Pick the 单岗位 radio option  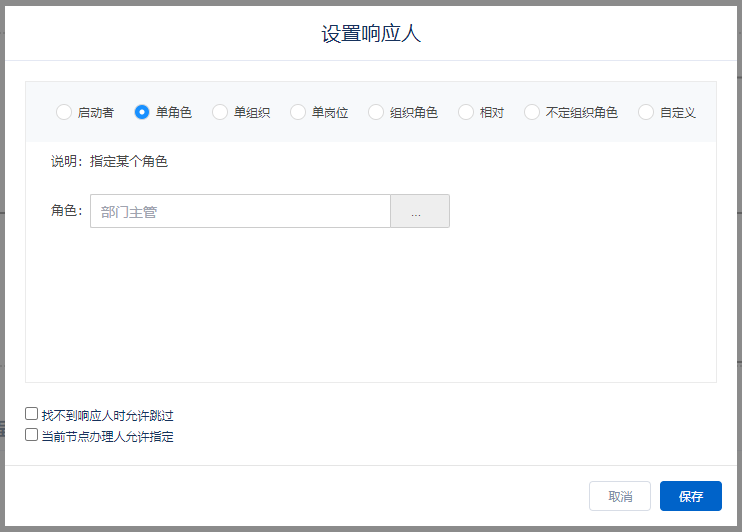pos(298,112)
